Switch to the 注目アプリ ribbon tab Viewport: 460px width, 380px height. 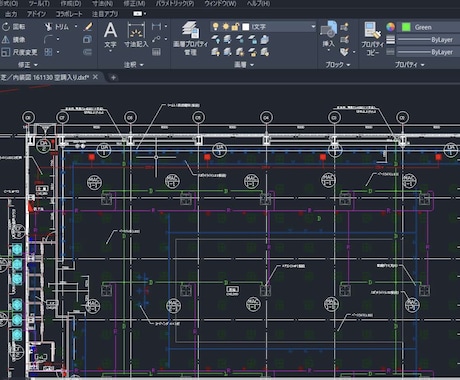coord(105,14)
